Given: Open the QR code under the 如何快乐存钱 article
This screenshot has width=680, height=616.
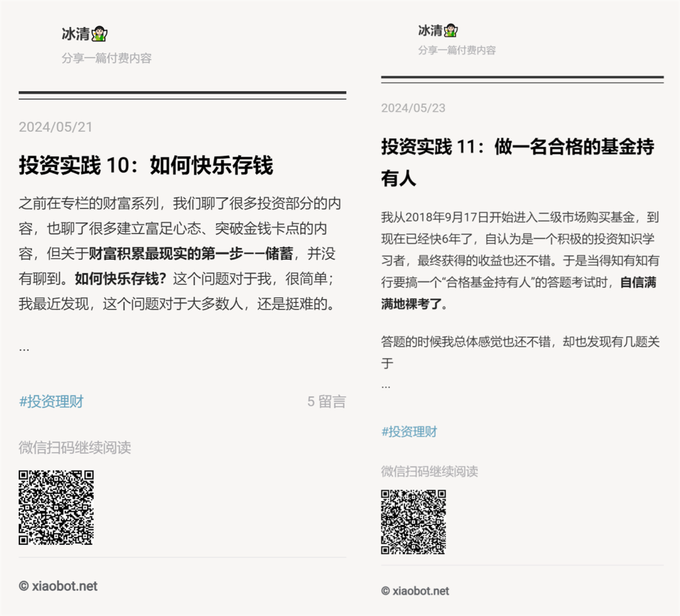Looking at the screenshot, I should (x=56, y=507).
